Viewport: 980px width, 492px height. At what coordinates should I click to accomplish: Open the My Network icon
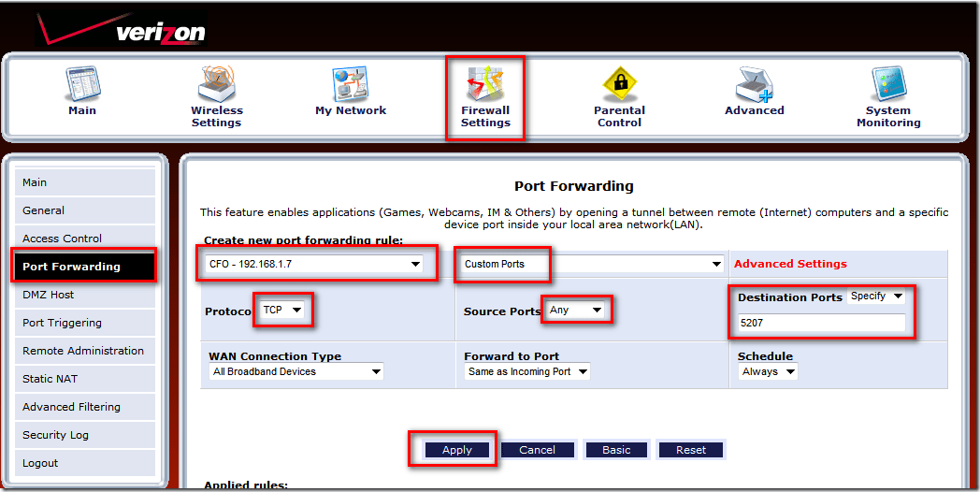(351, 86)
